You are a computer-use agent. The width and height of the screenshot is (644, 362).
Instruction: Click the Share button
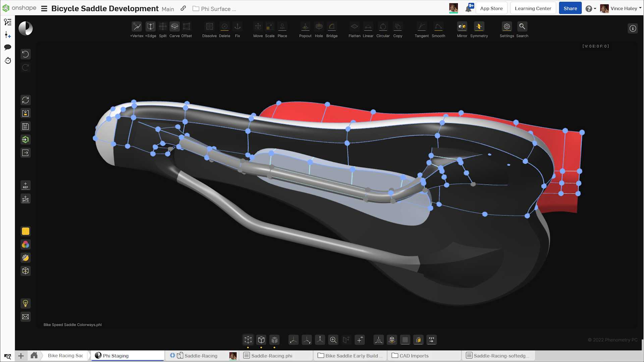click(x=570, y=8)
